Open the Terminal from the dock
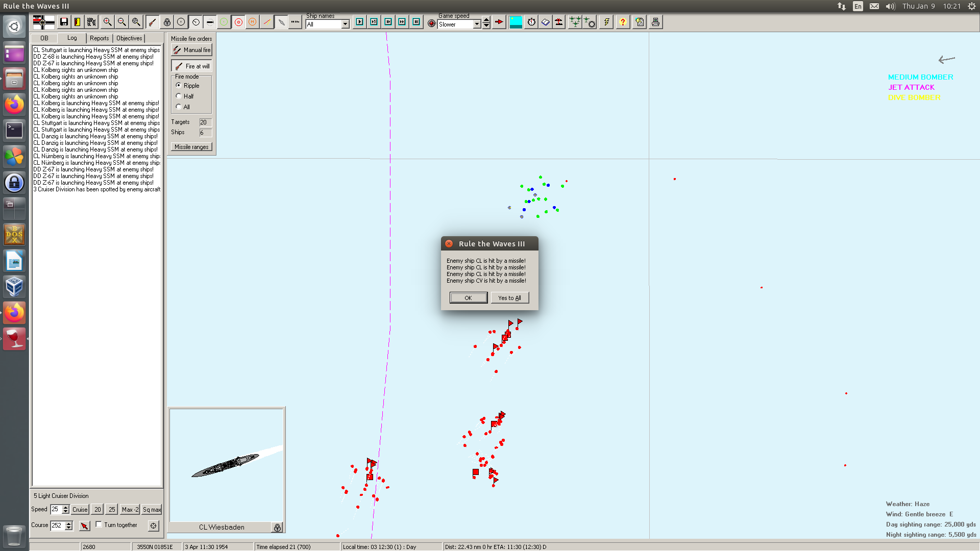This screenshot has width=980, height=551. click(x=14, y=131)
